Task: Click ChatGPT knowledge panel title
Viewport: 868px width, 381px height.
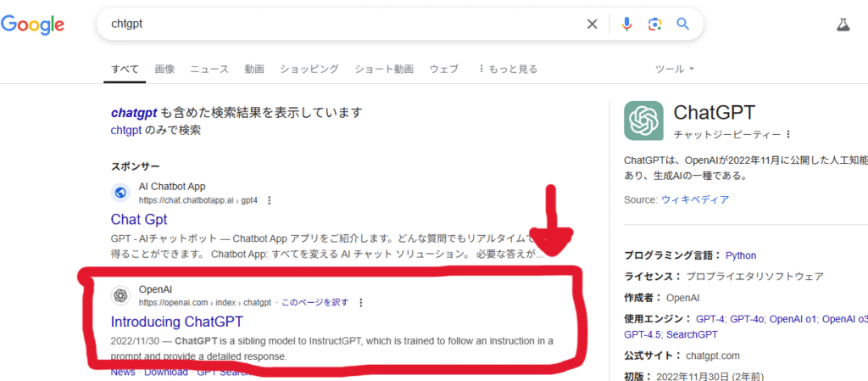Action: pos(714,112)
